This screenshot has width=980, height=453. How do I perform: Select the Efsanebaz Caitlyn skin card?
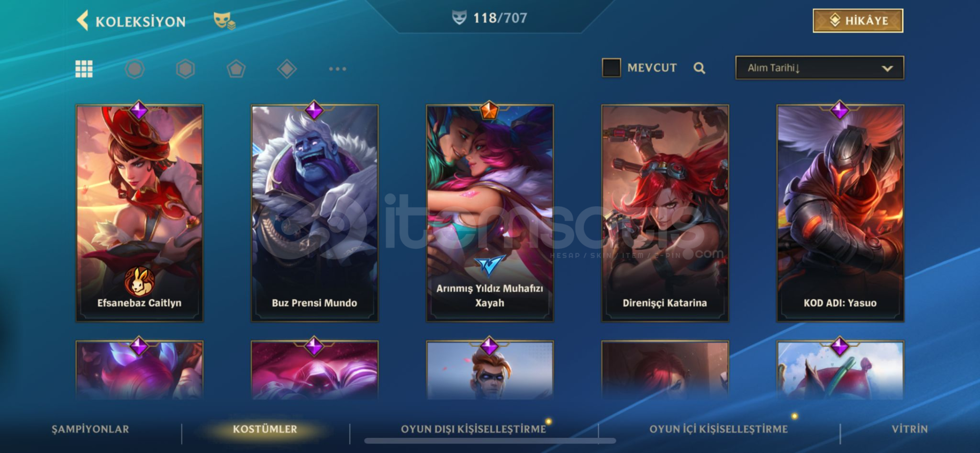point(139,213)
